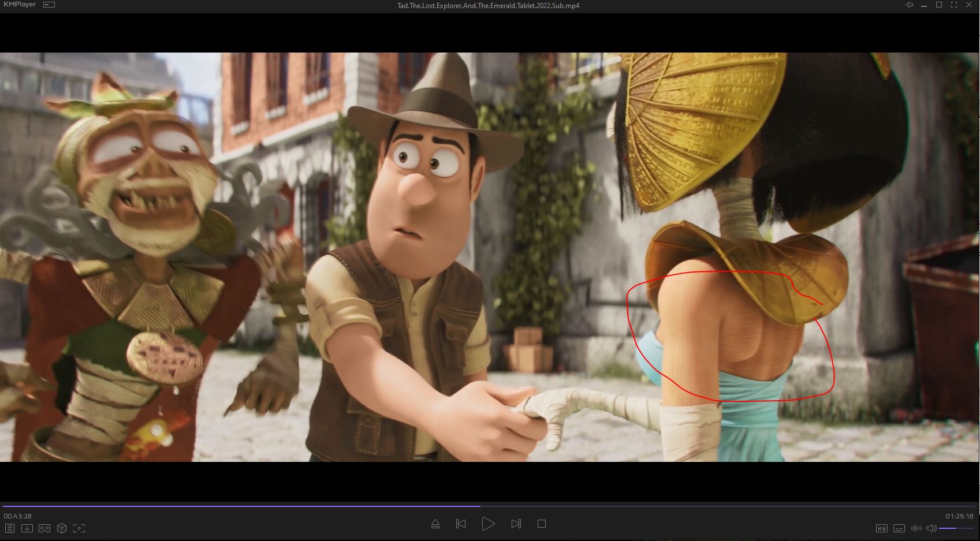Adjust the volume slider
This screenshot has height=541, width=980.
[956, 528]
